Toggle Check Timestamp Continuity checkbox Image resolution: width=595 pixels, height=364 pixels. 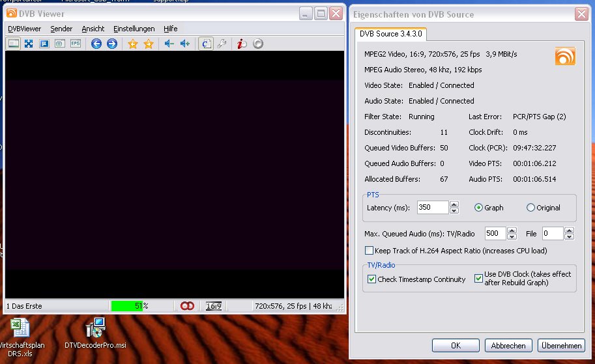click(x=372, y=279)
